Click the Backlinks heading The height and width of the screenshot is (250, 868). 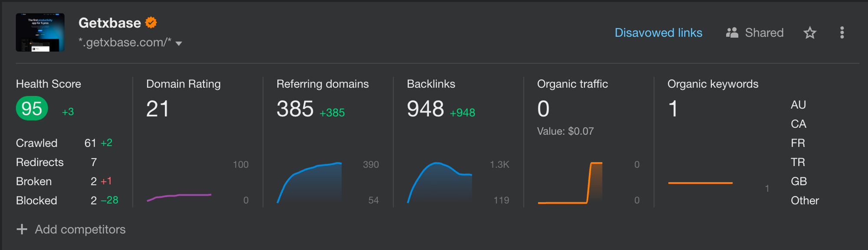431,84
